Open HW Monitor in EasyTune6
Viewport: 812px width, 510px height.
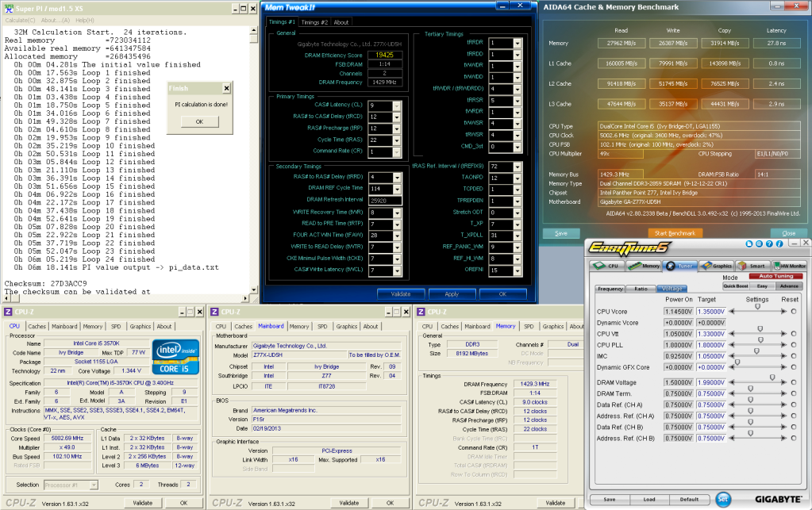tap(789, 266)
